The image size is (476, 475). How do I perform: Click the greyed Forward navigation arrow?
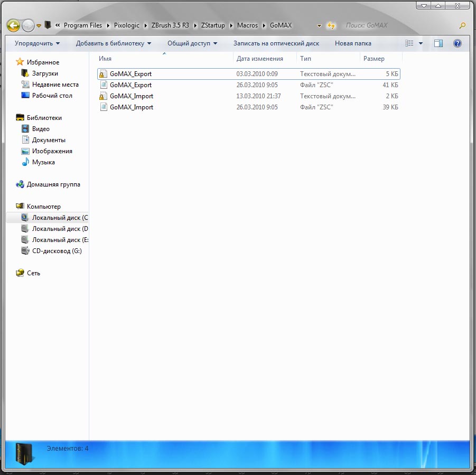click(x=28, y=25)
